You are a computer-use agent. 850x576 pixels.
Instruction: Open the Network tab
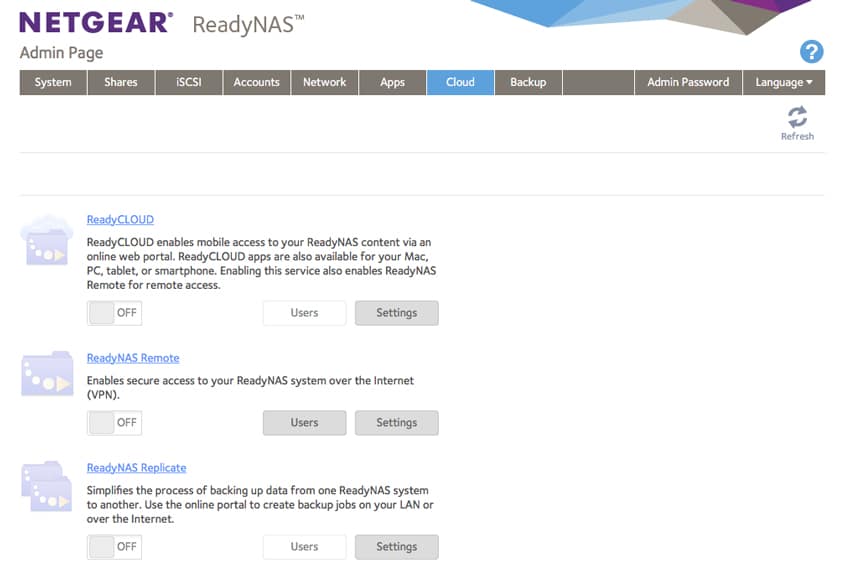[324, 82]
